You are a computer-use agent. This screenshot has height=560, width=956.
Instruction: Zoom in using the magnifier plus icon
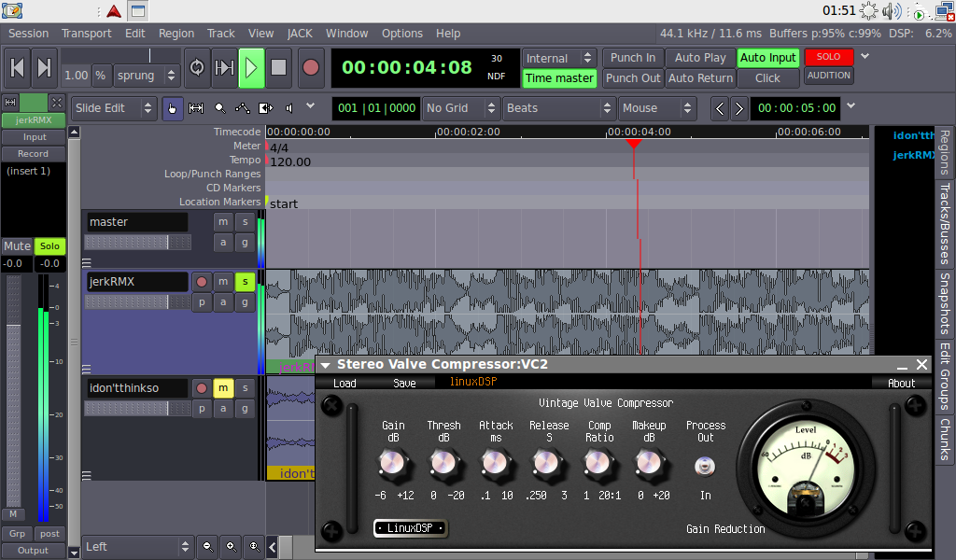[x=231, y=546]
